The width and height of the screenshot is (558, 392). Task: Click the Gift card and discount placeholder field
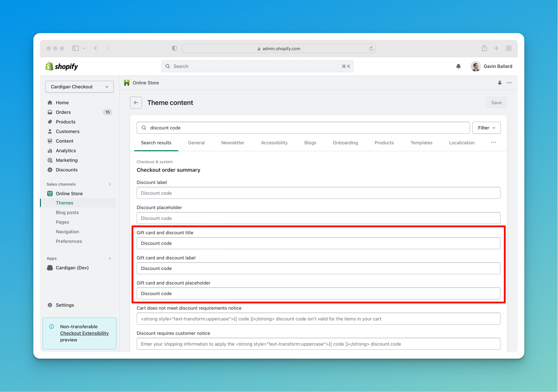tap(318, 293)
